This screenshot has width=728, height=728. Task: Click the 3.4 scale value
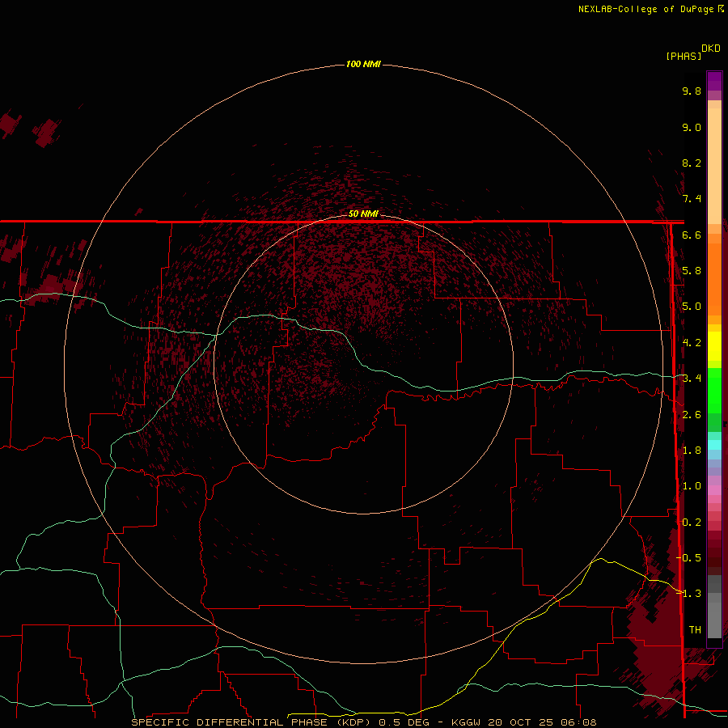692,379
